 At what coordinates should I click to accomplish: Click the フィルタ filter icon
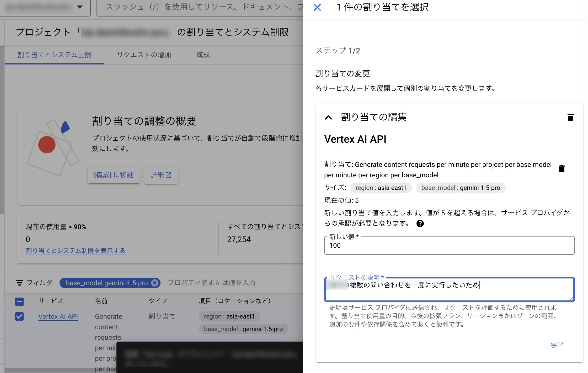pos(19,283)
